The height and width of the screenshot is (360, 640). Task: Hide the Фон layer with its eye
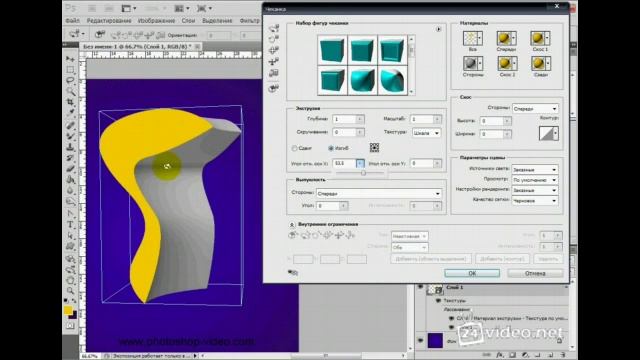pyautogui.click(x=420, y=340)
